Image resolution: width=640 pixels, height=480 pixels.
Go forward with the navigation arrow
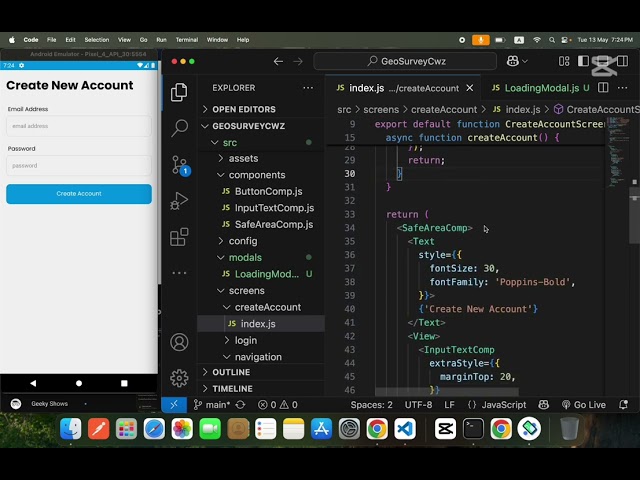[298, 61]
